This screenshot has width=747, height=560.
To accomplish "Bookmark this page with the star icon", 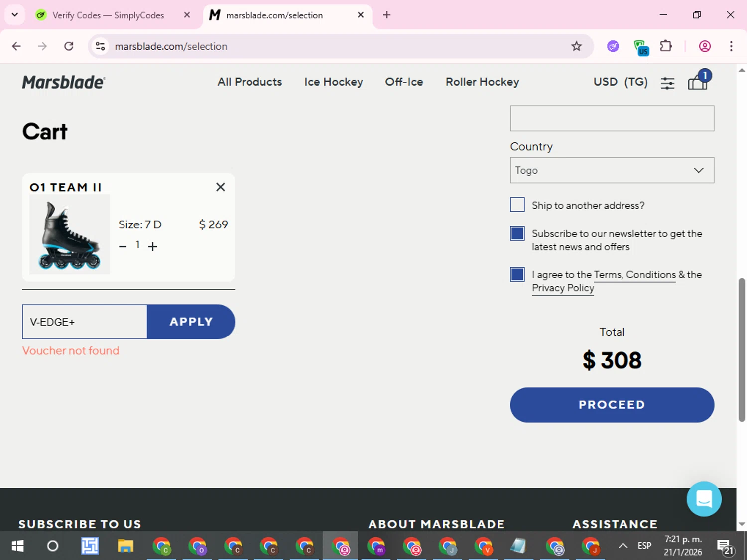I will pos(576,46).
